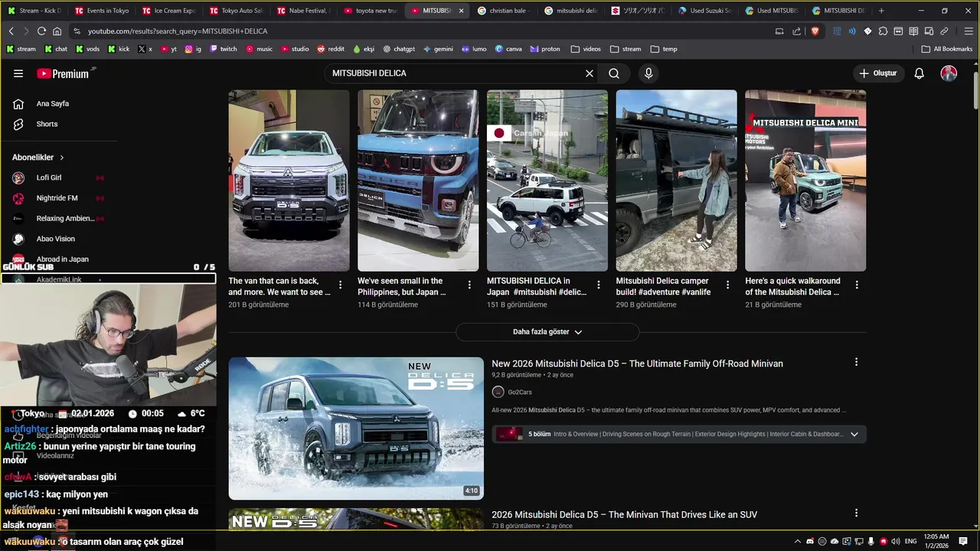This screenshot has width=980, height=551.
Task: Click the Brave Shields lion icon
Action: tap(815, 31)
